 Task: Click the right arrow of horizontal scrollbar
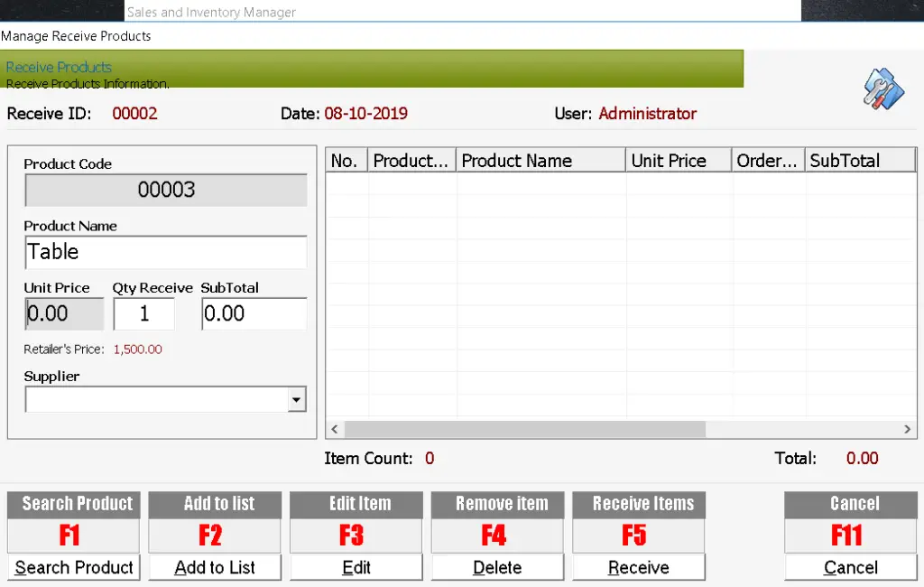(907, 430)
